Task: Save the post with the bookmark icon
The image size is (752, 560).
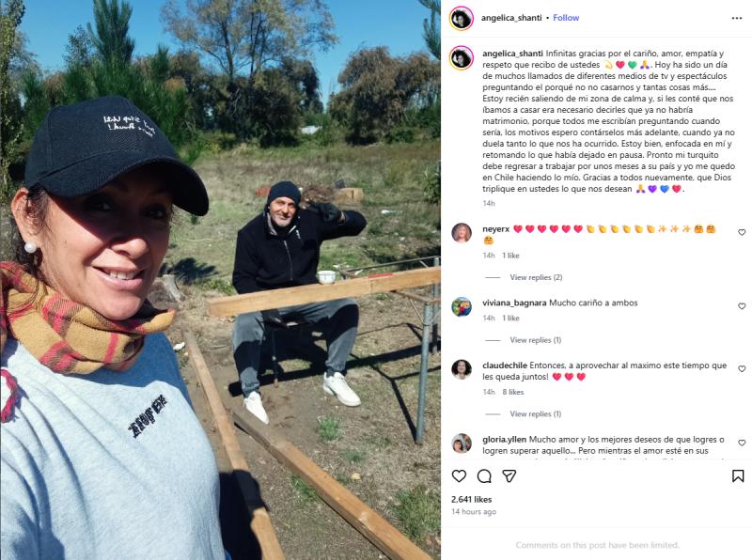Action: [x=738, y=475]
